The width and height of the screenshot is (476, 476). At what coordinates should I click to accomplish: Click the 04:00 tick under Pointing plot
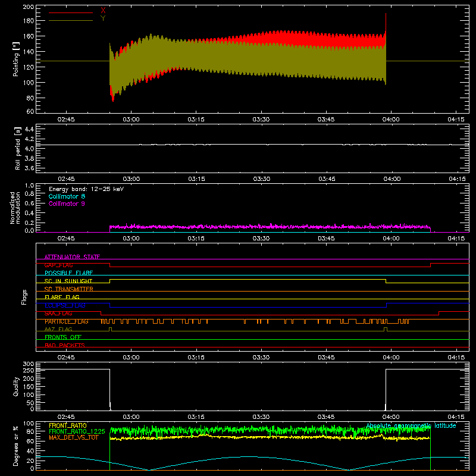pos(391,120)
